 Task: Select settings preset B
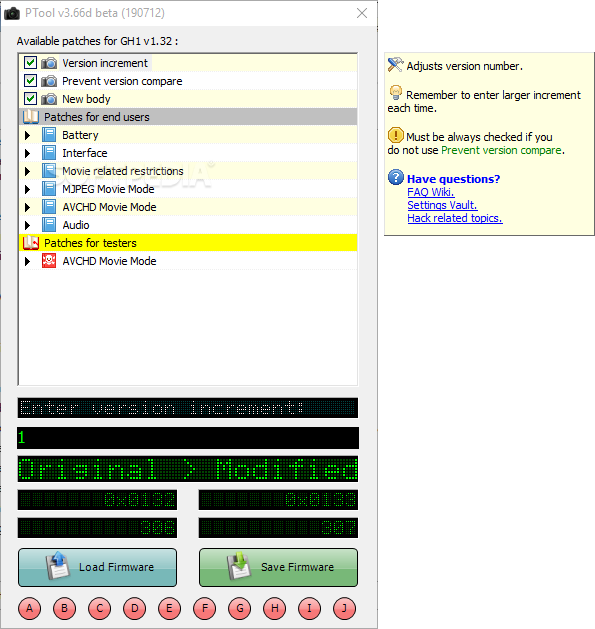point(65,609)
